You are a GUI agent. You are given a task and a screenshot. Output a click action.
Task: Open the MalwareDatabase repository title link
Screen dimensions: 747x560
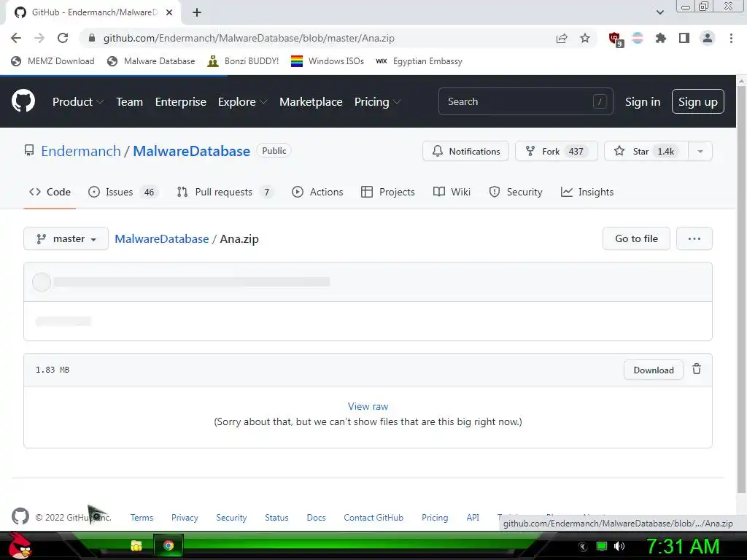192,151
